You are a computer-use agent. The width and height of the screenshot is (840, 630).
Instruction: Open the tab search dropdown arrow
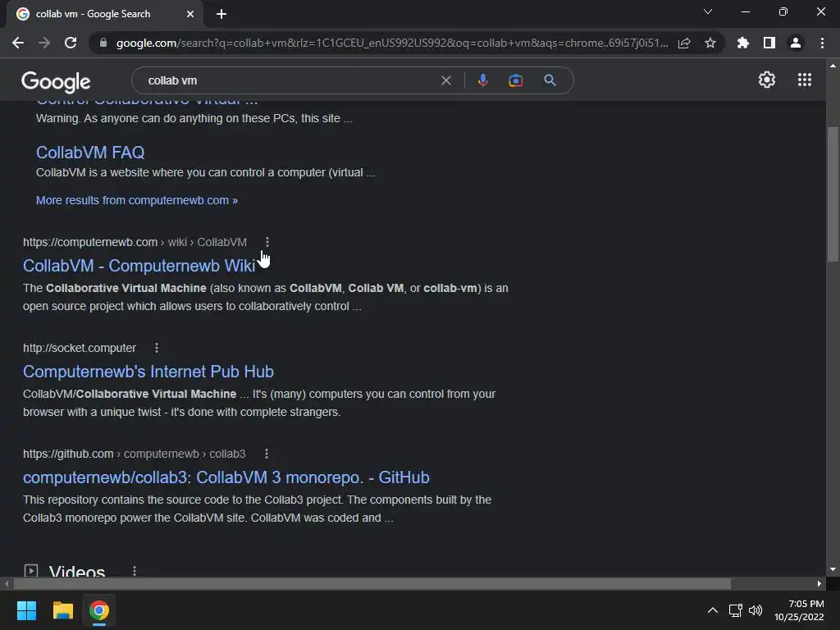[708, 11]
